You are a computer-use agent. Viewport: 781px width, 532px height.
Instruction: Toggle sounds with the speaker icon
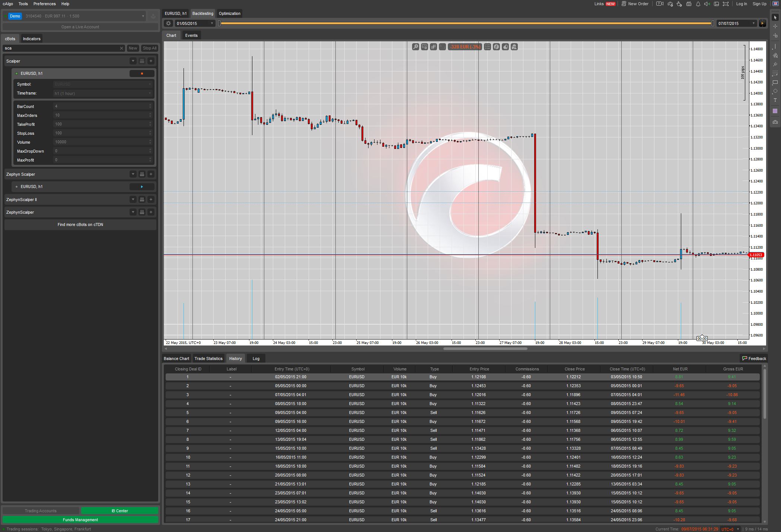(707, 4)
